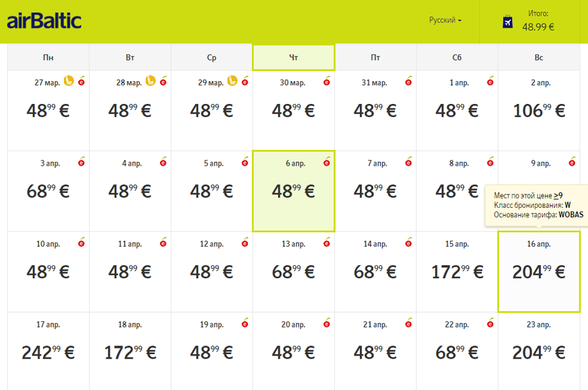
Task: Pick the 16 апр. fare of 204.99 €
Action: pyautogui.click(x=539, y=272)
